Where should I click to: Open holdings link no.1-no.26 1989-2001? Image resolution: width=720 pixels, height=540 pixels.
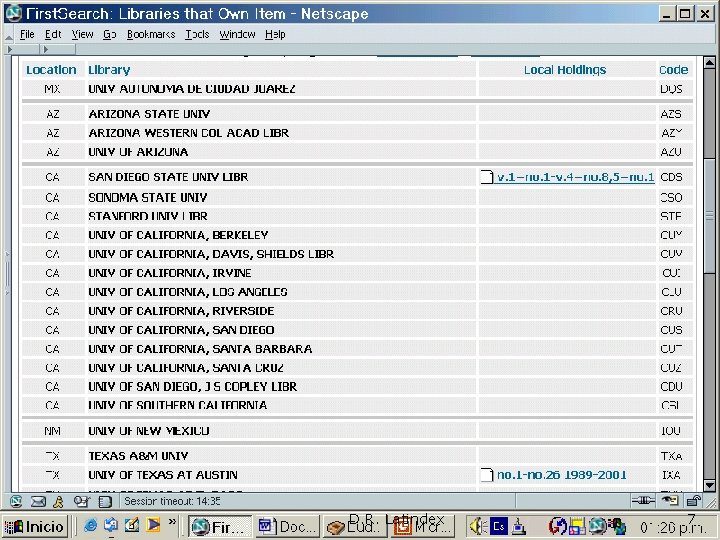pyautogui.click(x=562, y=475)
